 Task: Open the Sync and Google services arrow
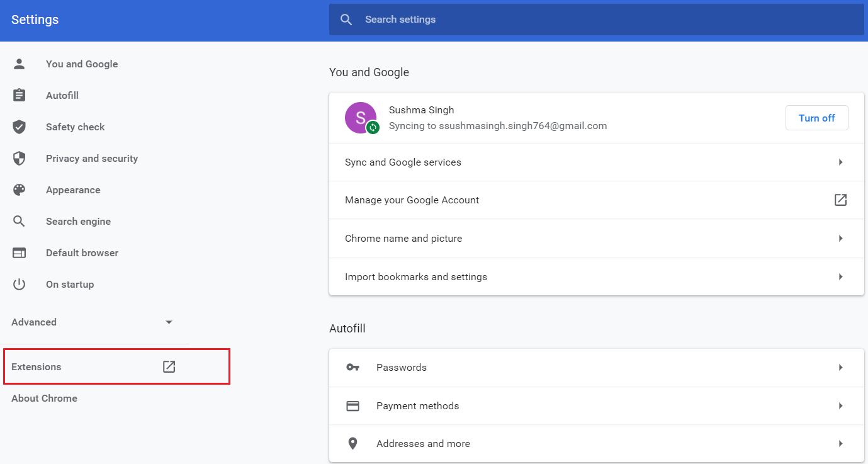tap(841, 162)
